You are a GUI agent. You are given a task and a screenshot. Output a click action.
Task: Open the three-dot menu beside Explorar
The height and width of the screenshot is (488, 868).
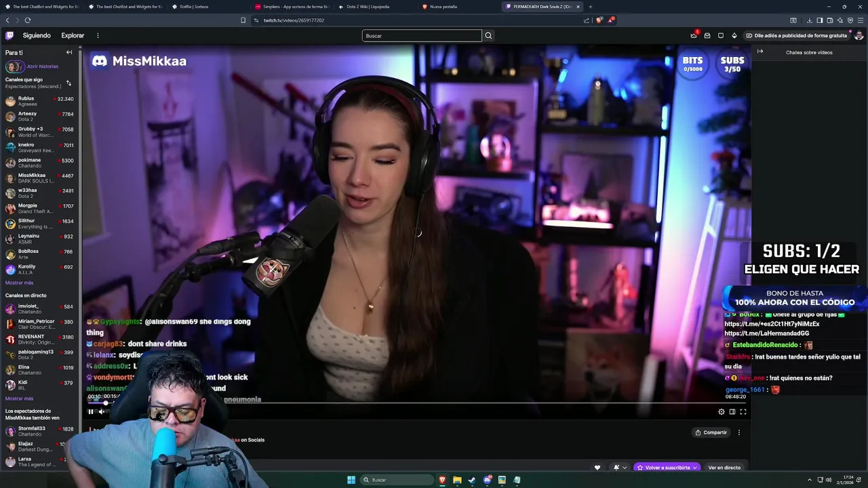click(98, 35)
